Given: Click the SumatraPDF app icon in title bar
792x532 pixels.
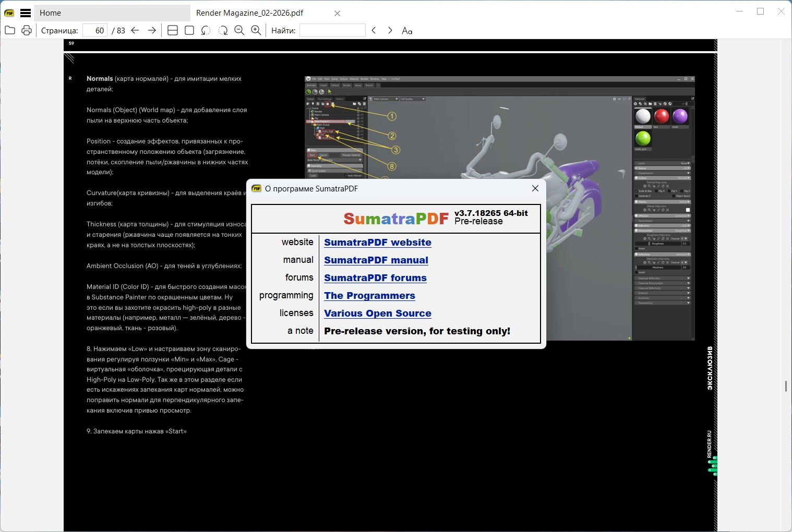Looking at the screenshot, I should pyautogui.click(x=9, y=13).
